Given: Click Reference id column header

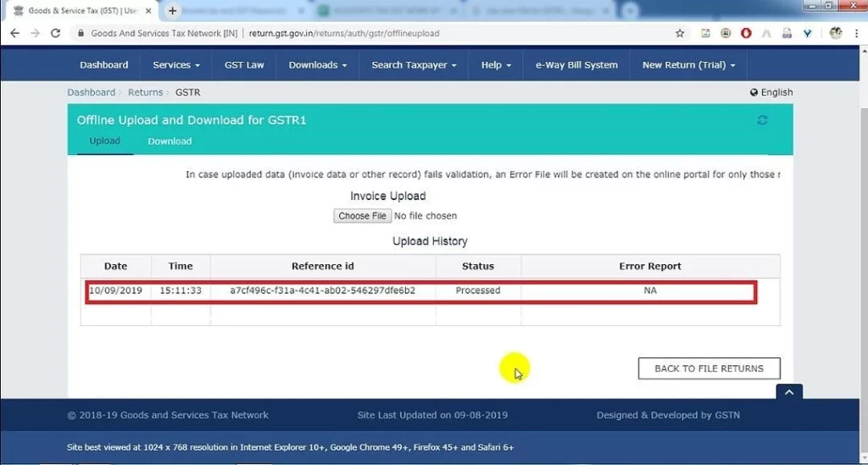Looking at the screenshot, I should (x=322, y=266).
